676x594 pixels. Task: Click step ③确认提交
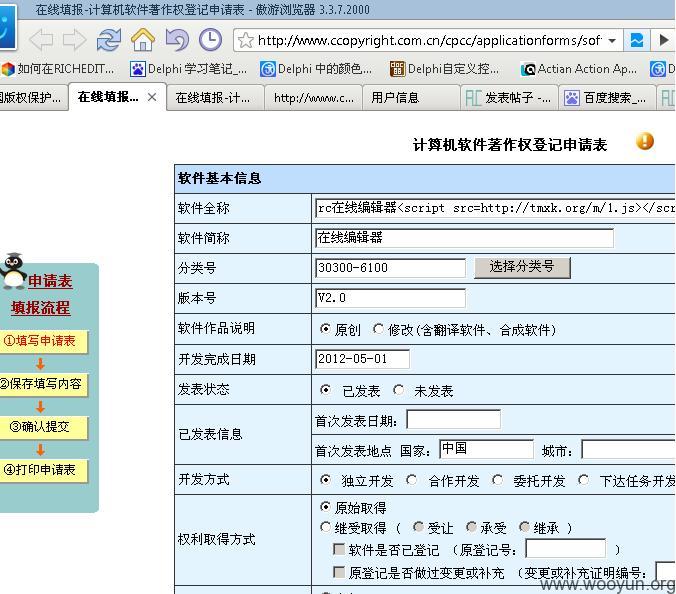click(x=43, y=427)
